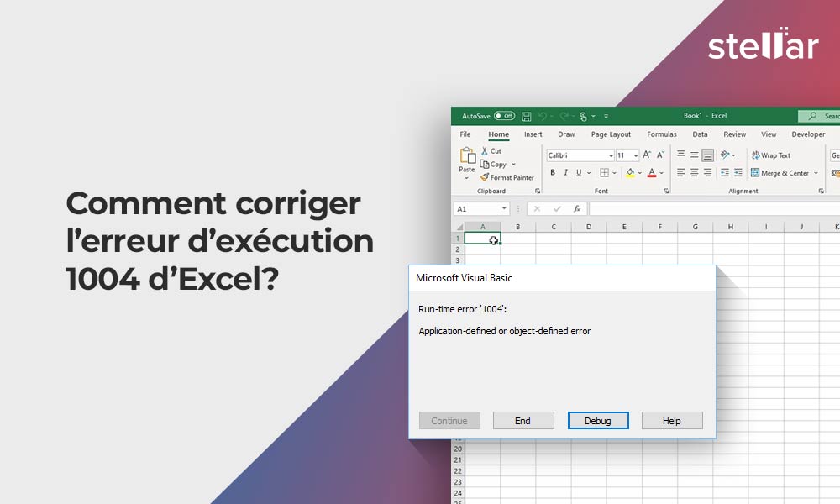The image size is (840, 504).
Task: Click the Save floppy disk icon
Action: (527, 116)
